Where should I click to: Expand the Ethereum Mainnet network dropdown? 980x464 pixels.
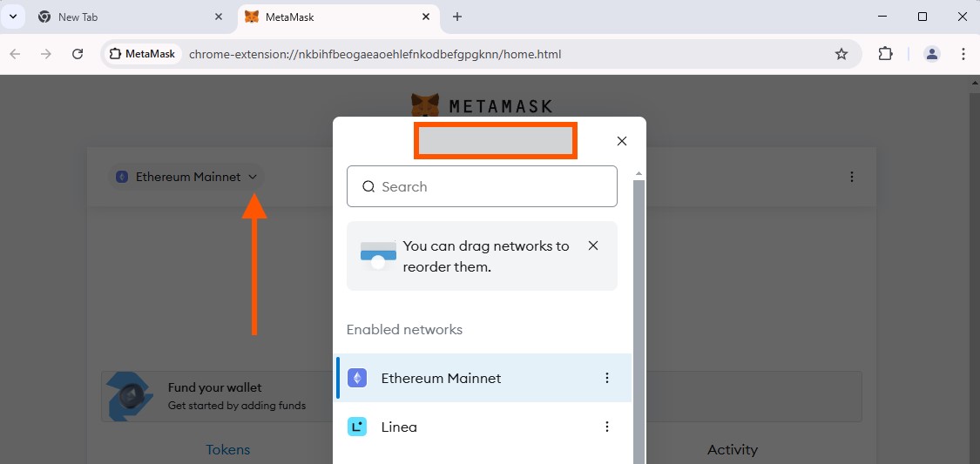tap(187, 177)
